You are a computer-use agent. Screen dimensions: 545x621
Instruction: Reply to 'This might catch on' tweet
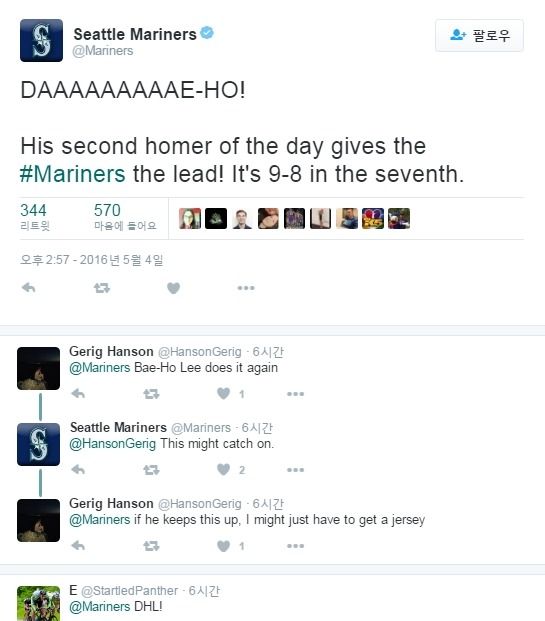(x=78, y=470)
